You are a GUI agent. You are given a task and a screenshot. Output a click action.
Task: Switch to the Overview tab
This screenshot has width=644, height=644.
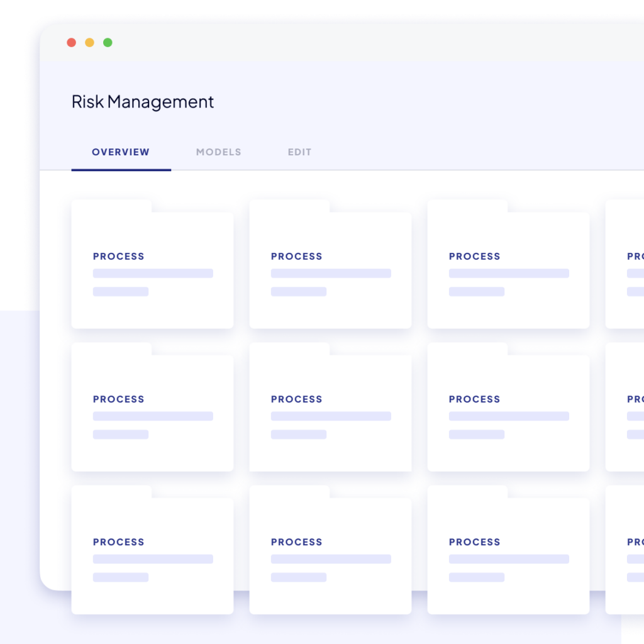(121, 152)
